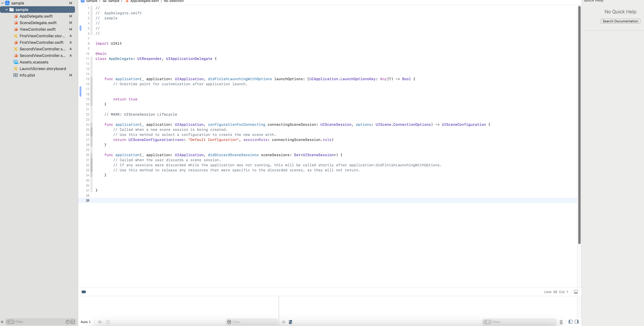Click the editor vertical scrollbar
The width and height of the screenshot is (644, 326).
coord(579,125)
